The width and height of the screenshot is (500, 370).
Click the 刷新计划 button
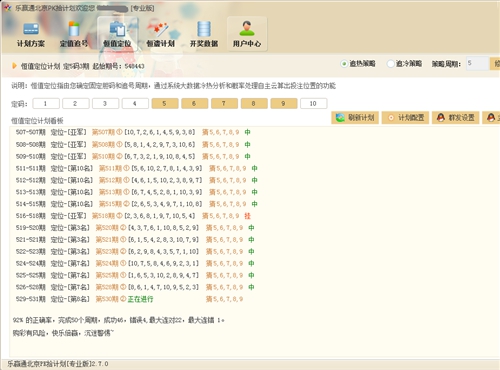point(355,117)
